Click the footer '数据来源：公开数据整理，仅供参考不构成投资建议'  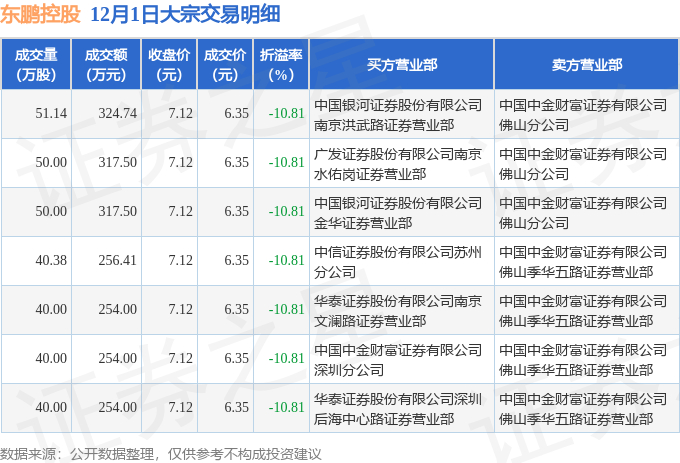pyautogui.click(x=160, y=454)
